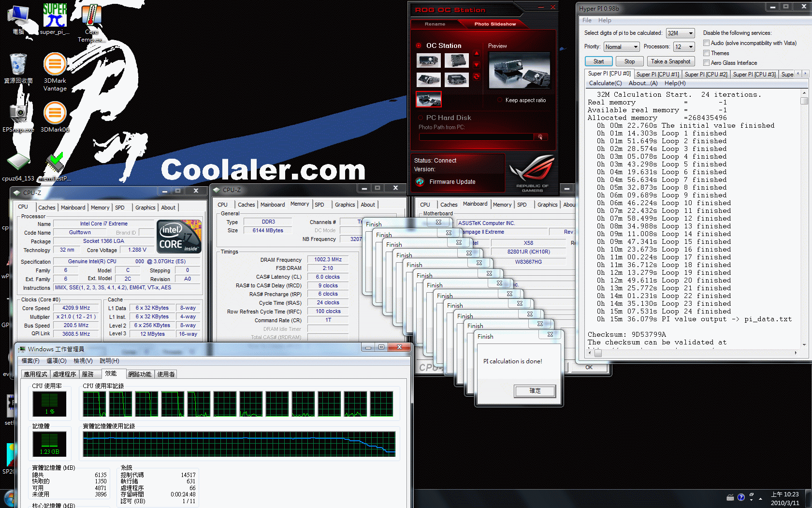Click the Firmware Update link text
812x508 pixels.
pyautogui.click(x=452, y=182)
